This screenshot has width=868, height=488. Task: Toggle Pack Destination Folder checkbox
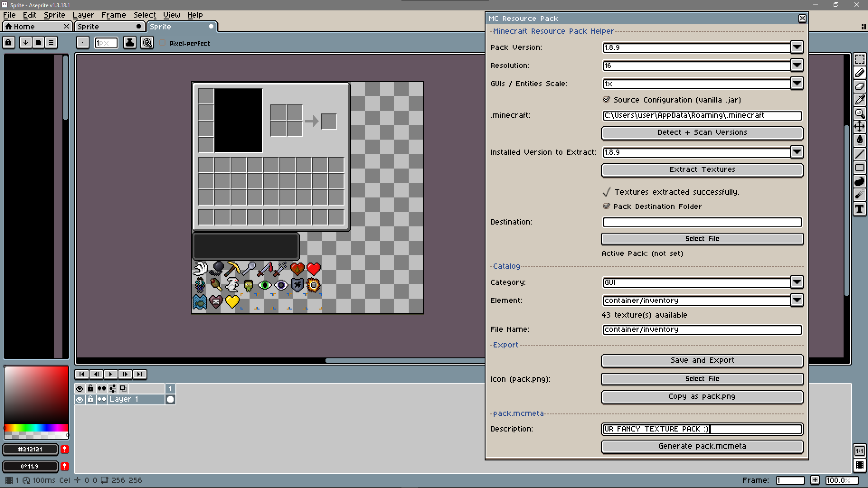coord(607,206)
